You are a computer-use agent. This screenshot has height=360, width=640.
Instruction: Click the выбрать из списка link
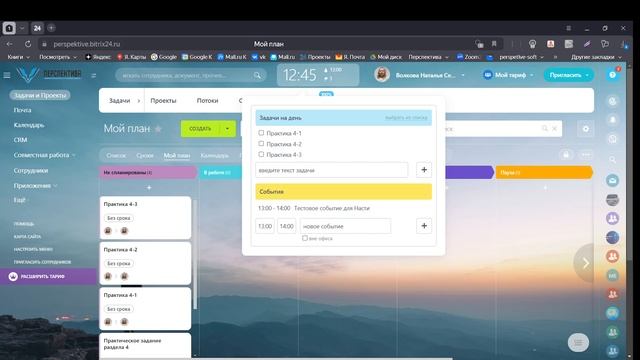[406, 118]
